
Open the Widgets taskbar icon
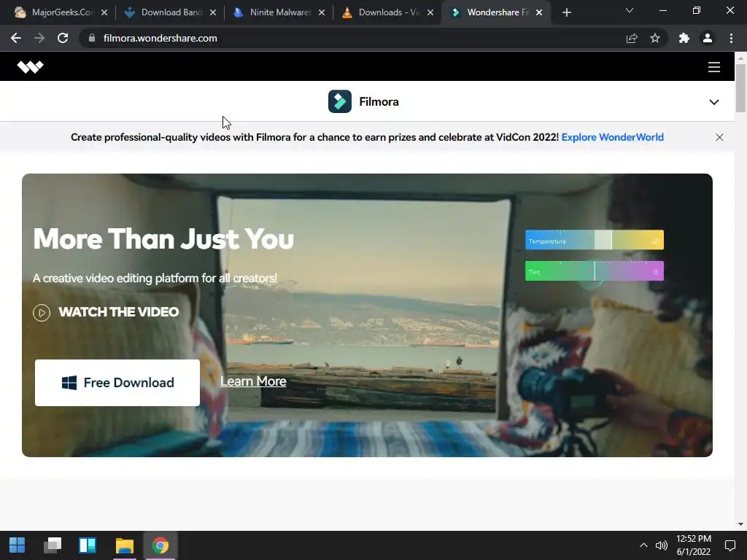88,545
